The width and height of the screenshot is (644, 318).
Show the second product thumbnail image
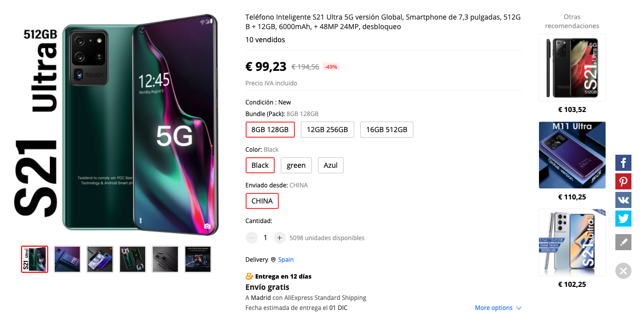tap(67, 259)
